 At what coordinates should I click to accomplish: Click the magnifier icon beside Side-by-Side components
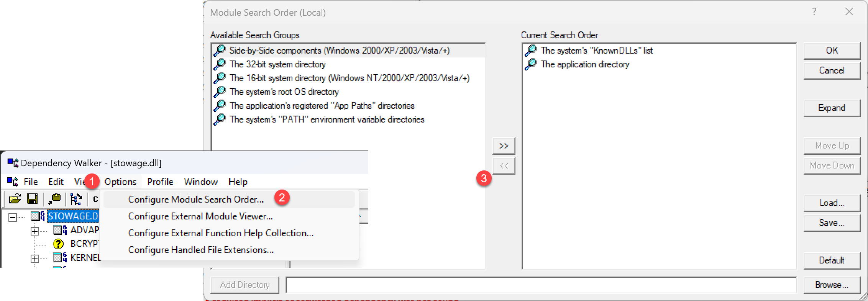(220, 50)
